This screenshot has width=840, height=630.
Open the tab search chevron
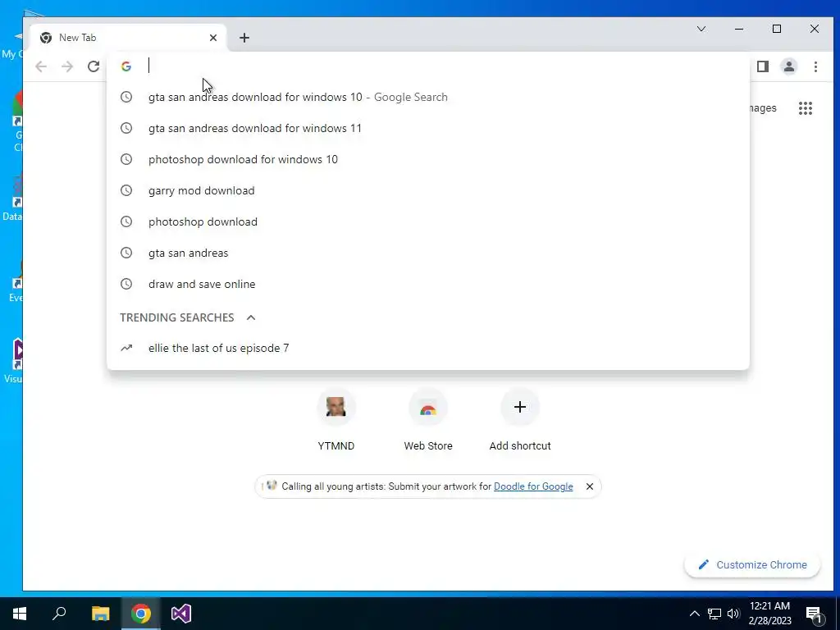point(701,29)
